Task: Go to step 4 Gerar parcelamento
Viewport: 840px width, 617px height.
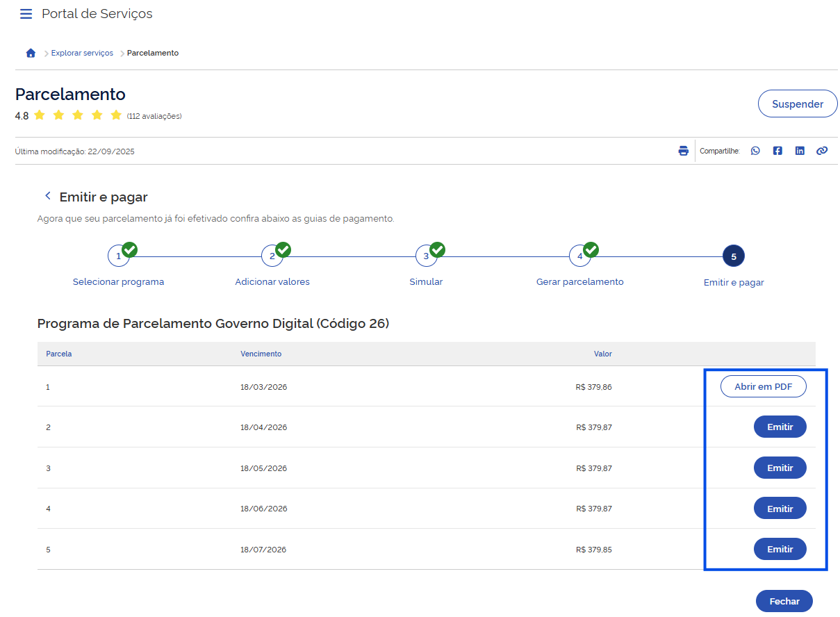Action: point(580,256)
